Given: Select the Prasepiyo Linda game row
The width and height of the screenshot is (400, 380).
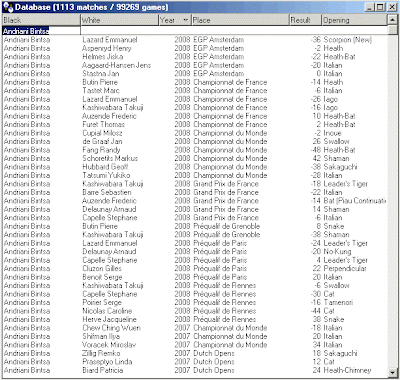Looking at the screenshot, I should 195,362.
